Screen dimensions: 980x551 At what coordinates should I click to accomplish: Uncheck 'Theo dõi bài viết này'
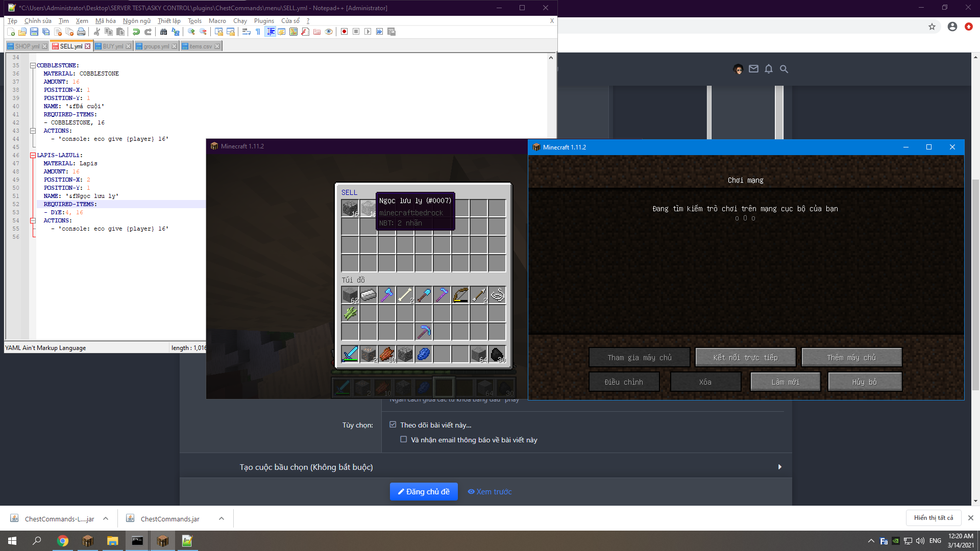click(393, 424)
